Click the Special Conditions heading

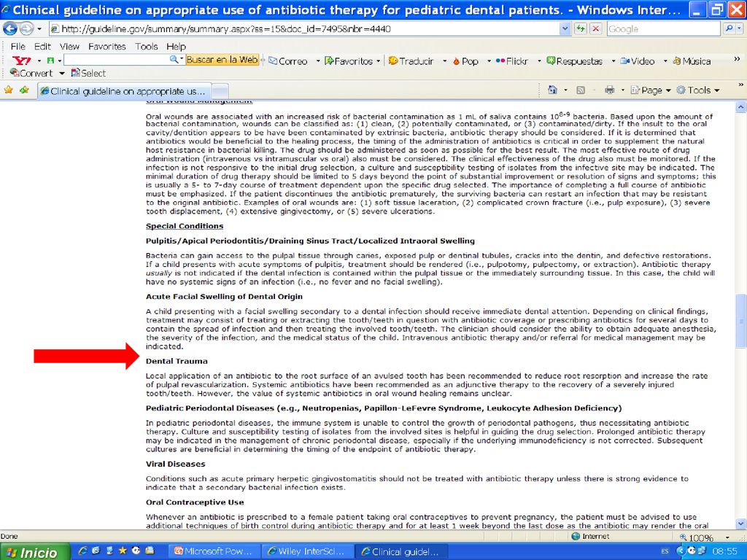(185, 226)
